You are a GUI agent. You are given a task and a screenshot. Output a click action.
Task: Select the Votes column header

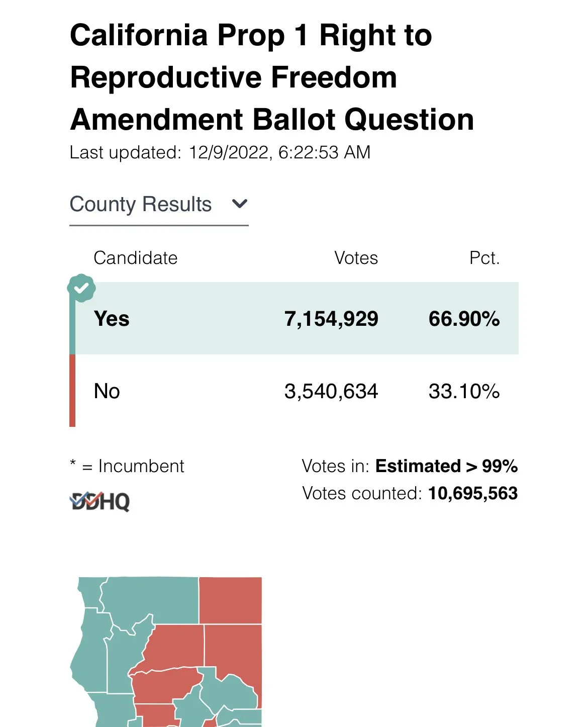[356, 258]
